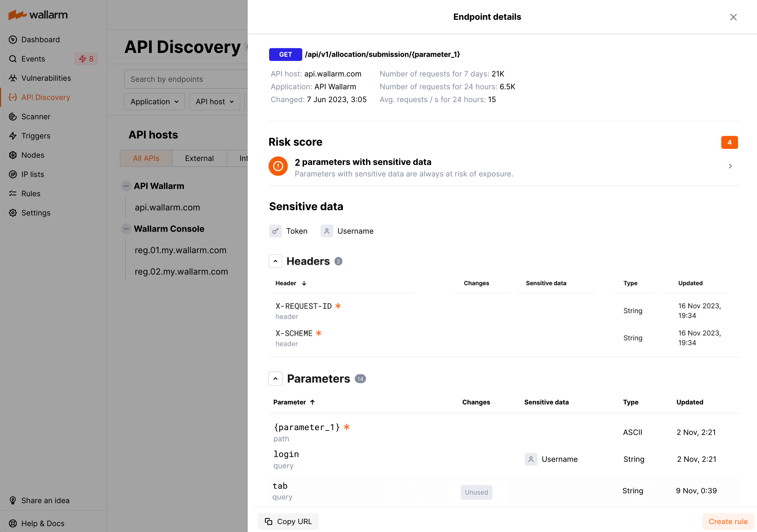Click the asterisk next to {parameter_1}

[346, 427]
